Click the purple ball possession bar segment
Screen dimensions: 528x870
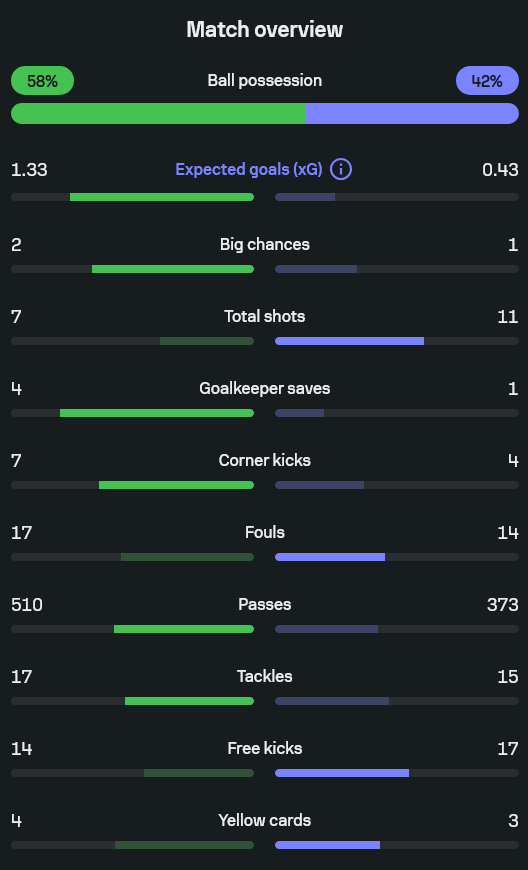pos(412,113)
